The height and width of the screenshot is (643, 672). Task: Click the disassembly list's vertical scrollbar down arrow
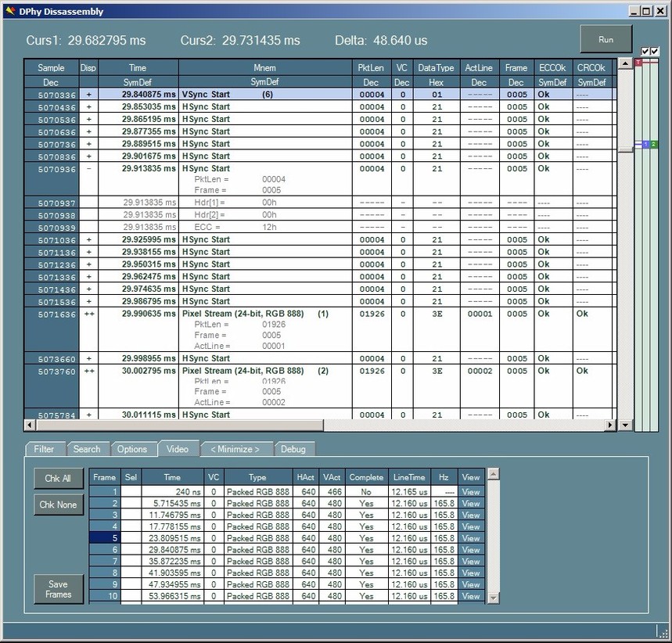click(x=625, y=426)
